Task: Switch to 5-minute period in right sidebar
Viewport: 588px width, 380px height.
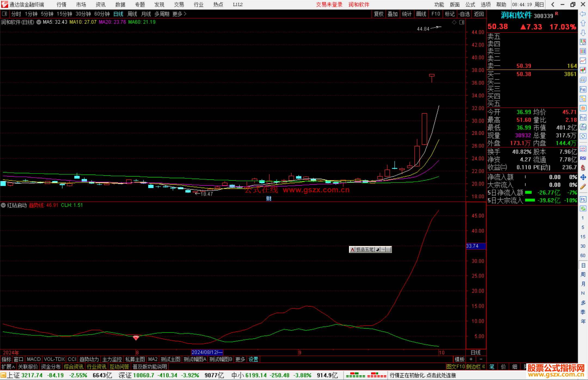Action: click(583, 227)
